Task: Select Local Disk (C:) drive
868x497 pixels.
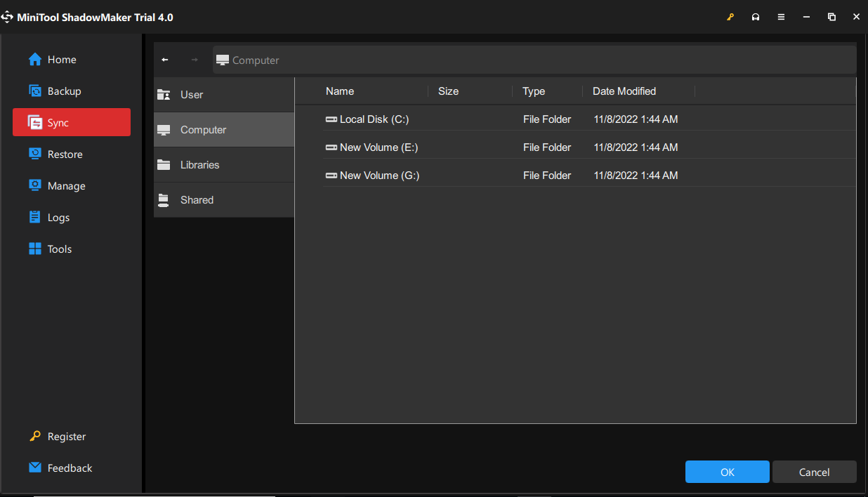Action: [x=374, y=119]
